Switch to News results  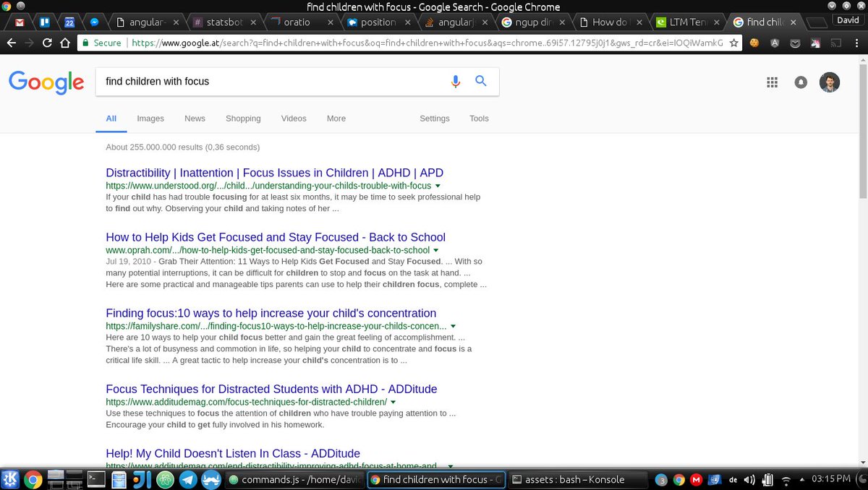point(195,119)
